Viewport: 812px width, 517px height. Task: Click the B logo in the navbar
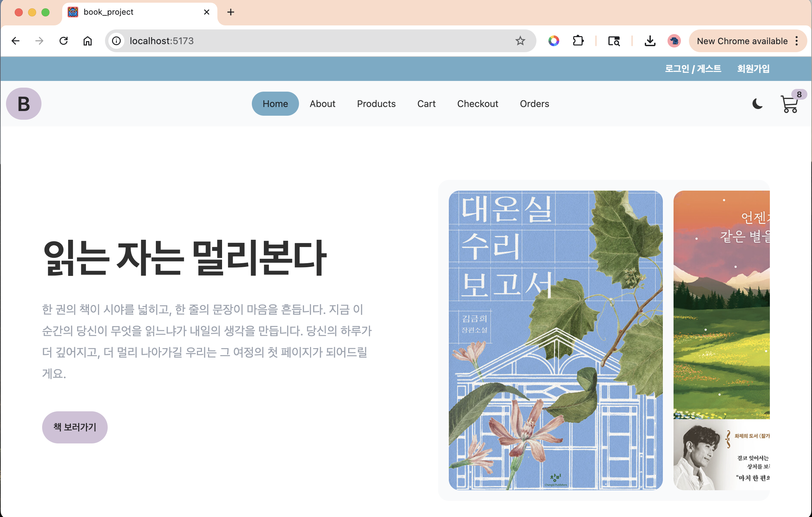24,104
